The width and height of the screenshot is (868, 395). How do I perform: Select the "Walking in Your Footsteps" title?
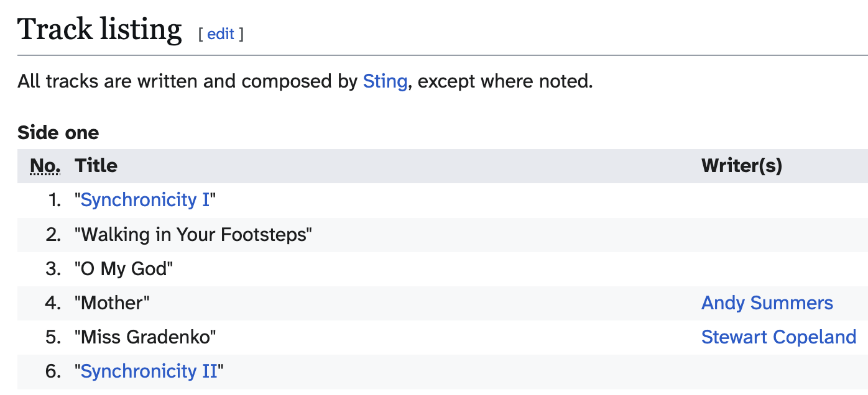coord(193,235)
